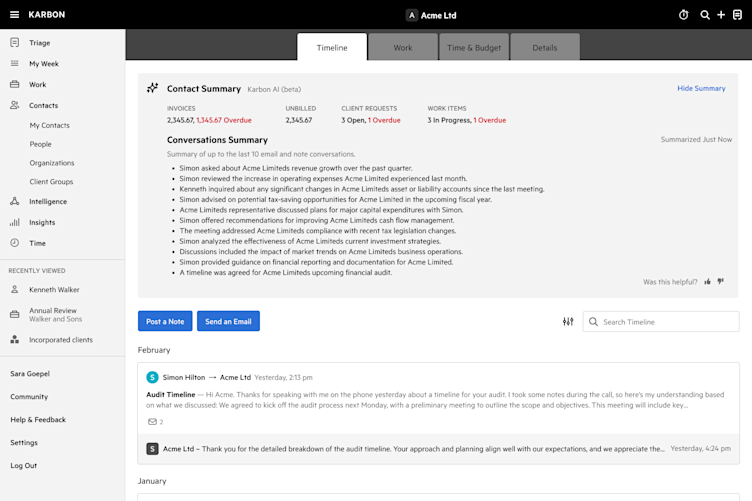Open global search magnifier icon in header

(705, 15)
